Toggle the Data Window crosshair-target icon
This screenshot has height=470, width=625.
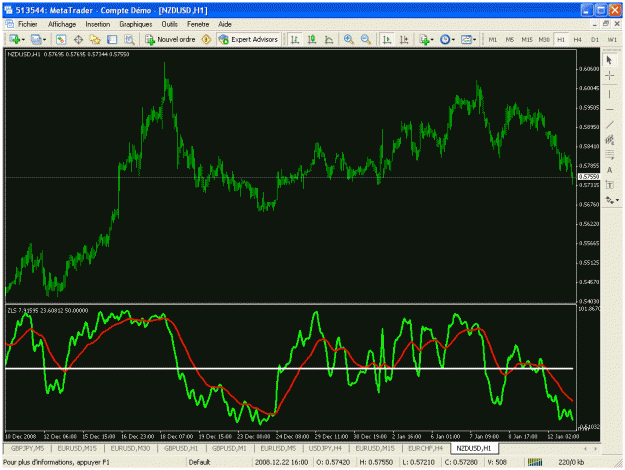point(78,39)
